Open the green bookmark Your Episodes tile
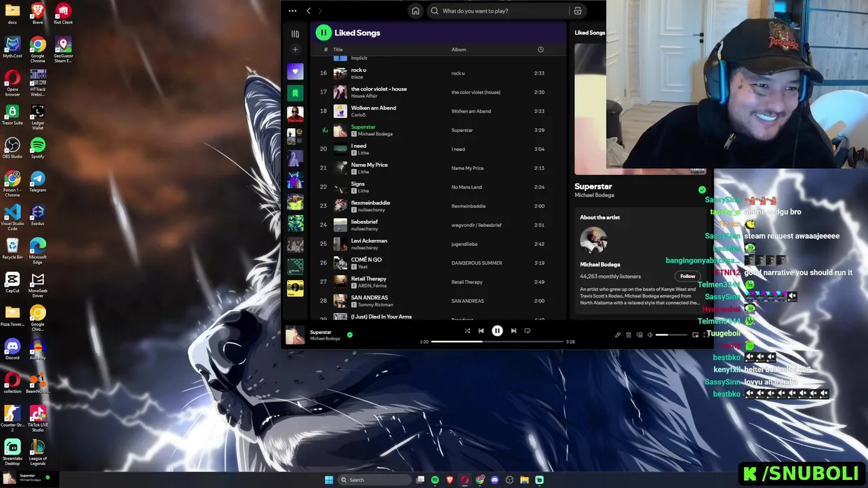Viewport: 868px width, 488px height. [x=295, y=93]
